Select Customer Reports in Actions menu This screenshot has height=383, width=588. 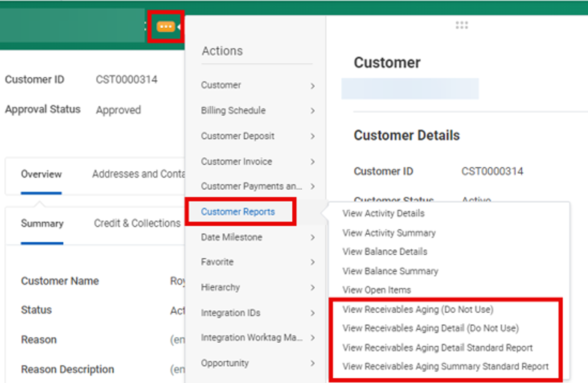click(x=238, y=212)
